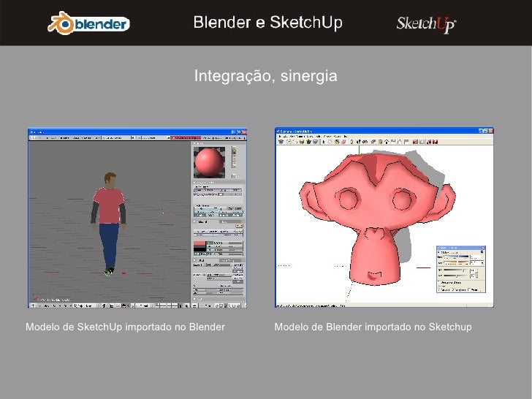Click the Make Component icon in SketchUp toolbar

point(330,142)
